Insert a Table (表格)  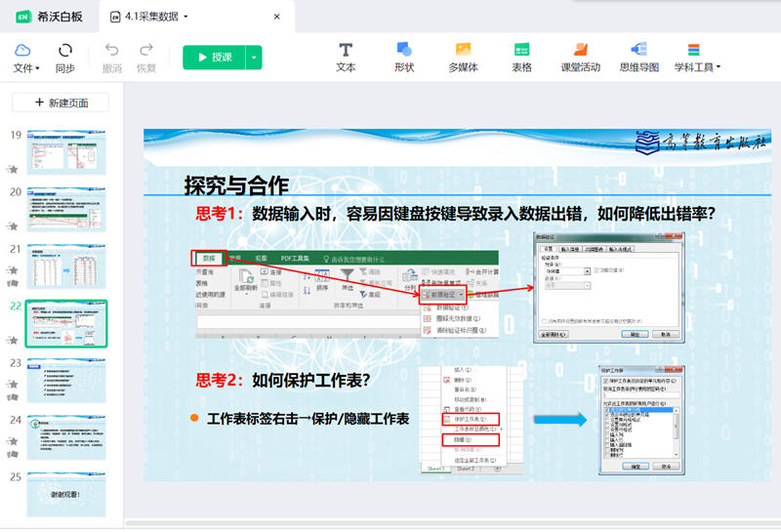tap(521, 58)
